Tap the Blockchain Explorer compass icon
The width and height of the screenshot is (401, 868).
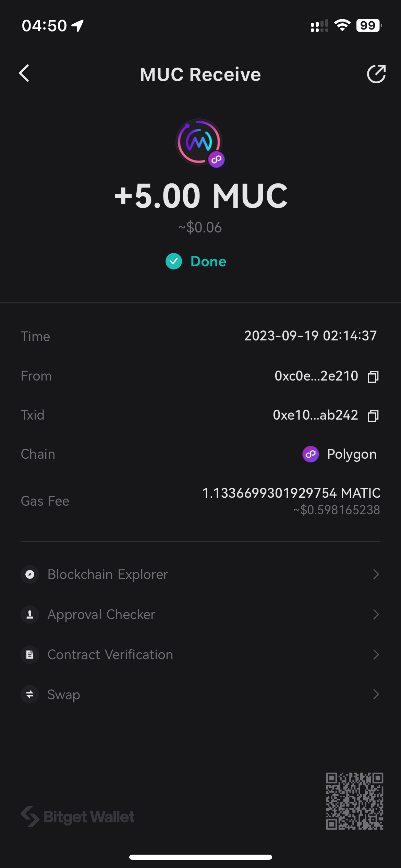pyautogui.click(x=30, y=574)
